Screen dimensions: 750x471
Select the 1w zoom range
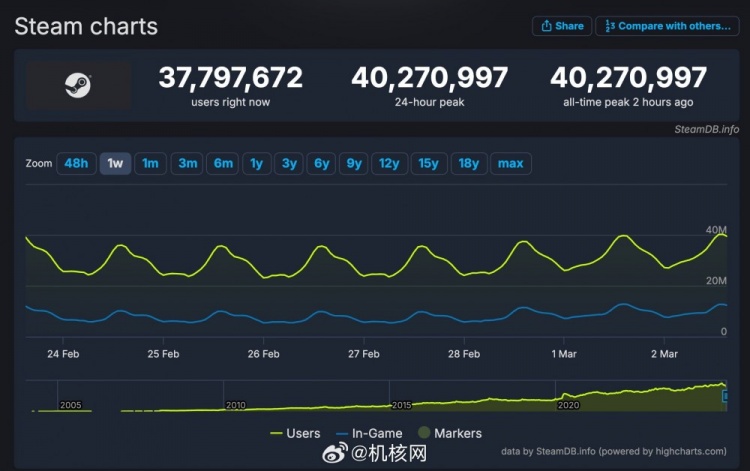115,164
